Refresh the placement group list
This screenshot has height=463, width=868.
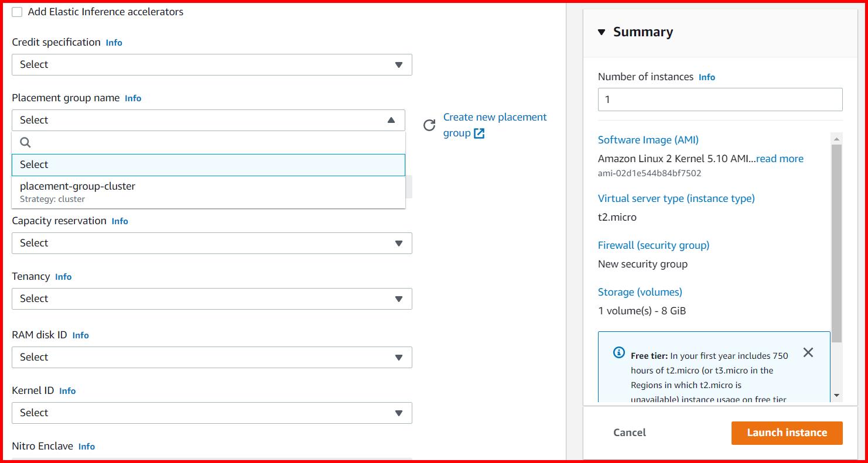[430, 125]
